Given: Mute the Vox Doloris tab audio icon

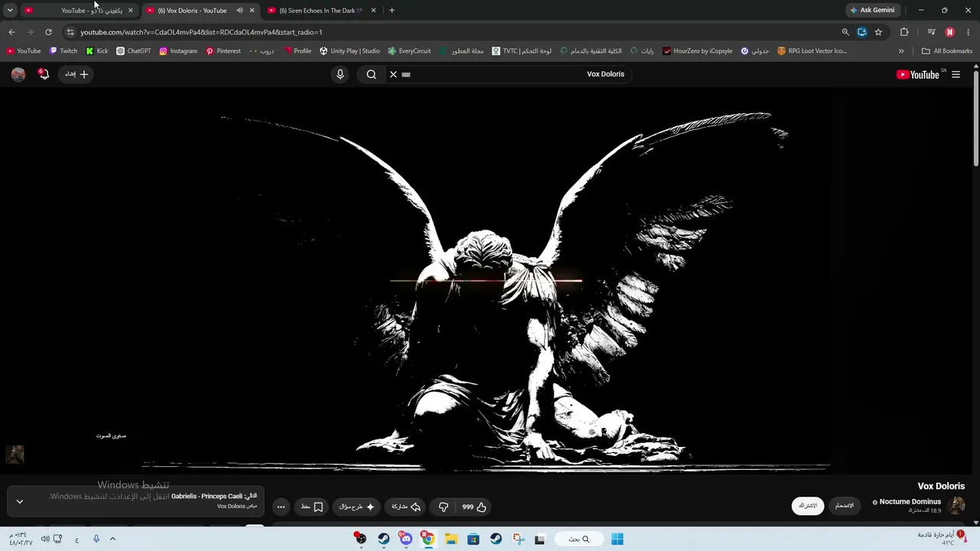Looking at the screenshot, I should (240, 11).
